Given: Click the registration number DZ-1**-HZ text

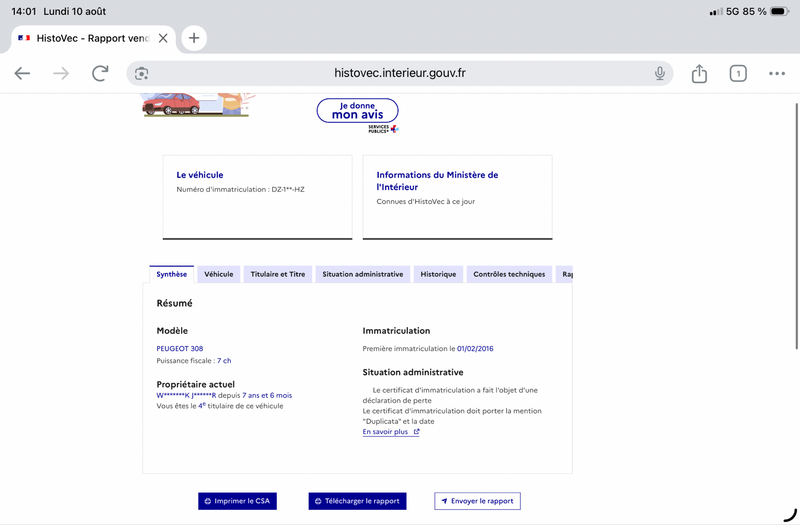Looking at the screenshot, I should tap(288, 189).
